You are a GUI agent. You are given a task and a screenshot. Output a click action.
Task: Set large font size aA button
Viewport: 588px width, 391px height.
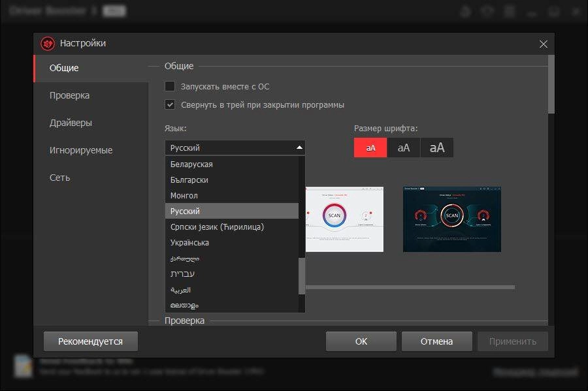[x=437, y=148]
